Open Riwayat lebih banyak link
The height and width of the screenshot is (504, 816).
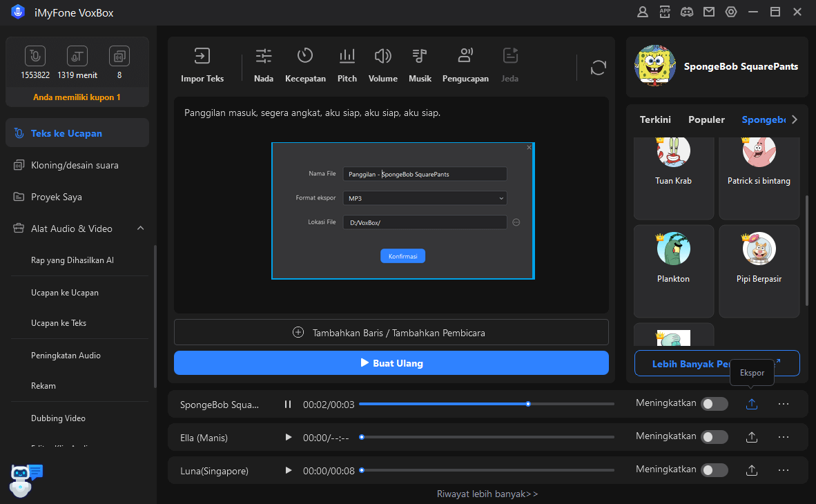pos(487,494)
